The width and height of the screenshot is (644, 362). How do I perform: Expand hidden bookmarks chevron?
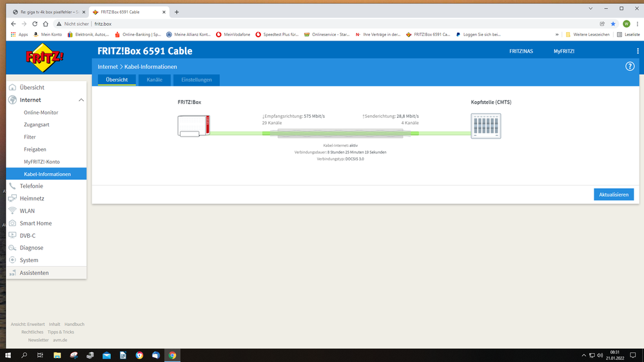pyautogui.click(x=557, y=35)
